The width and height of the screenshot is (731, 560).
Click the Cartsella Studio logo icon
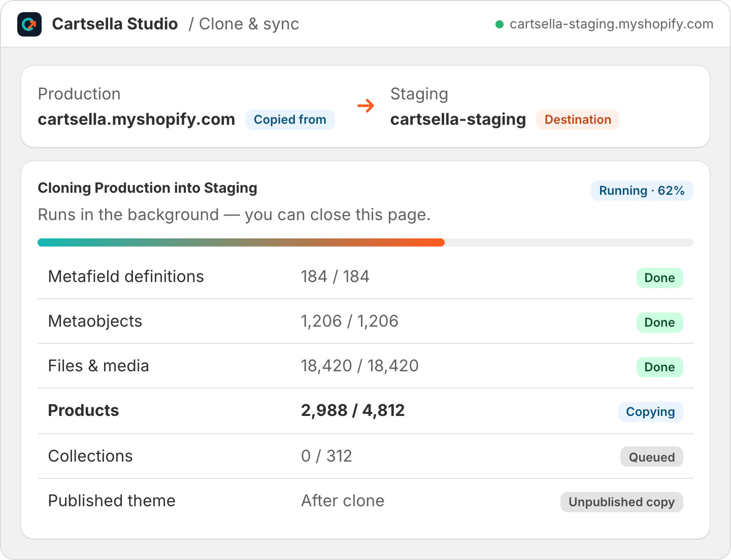(29, 24)
